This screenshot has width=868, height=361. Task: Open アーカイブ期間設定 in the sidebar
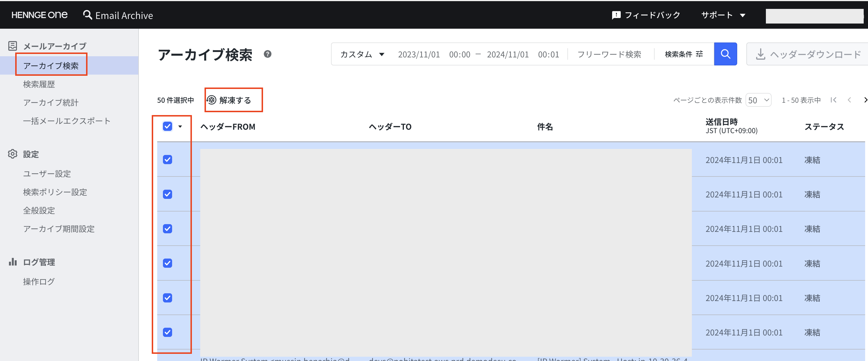pyautogui.click(x=59, y=229)
